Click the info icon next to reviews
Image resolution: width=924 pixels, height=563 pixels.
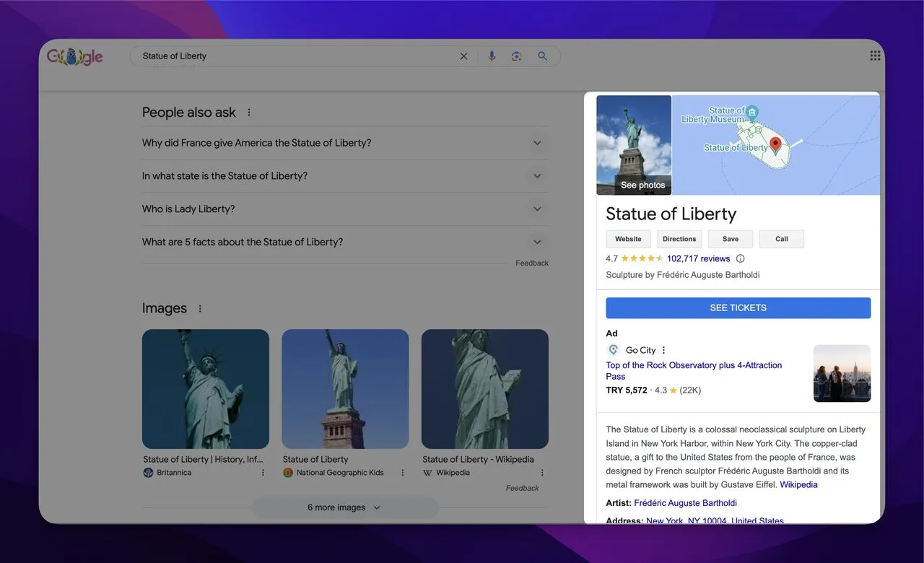[x=740, y=258]
